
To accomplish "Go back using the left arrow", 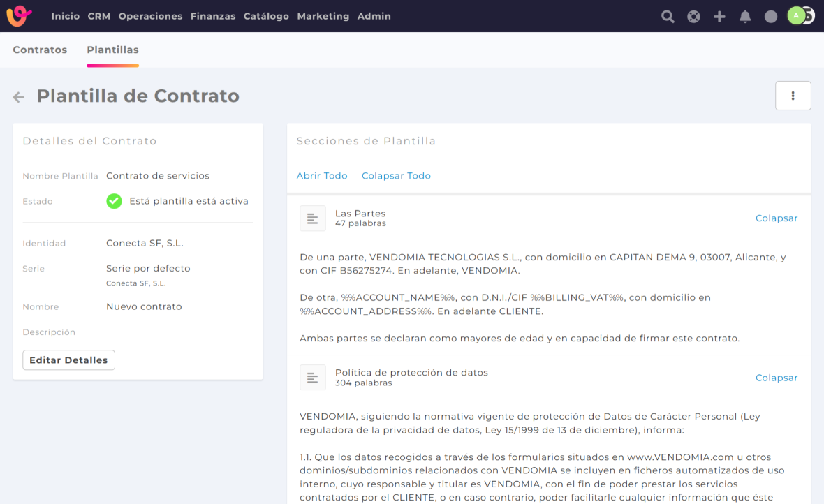I will (19, 97).
